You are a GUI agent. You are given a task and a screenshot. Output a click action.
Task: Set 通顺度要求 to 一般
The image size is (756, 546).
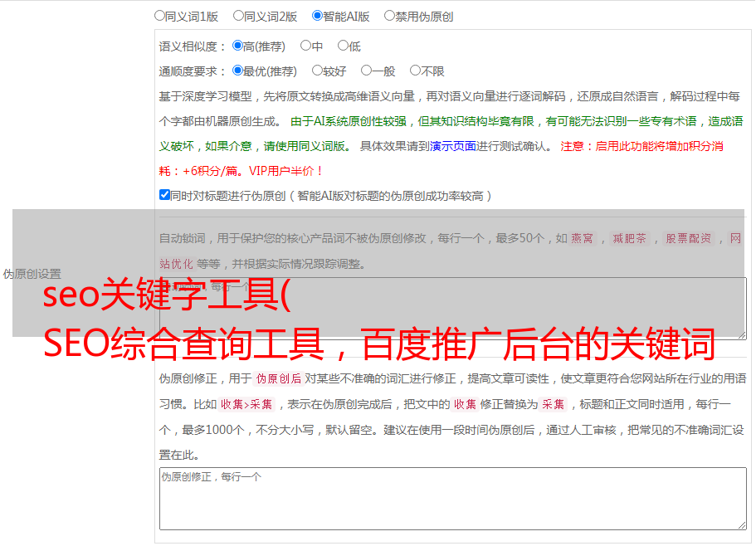pyautogui.click(x=367, y=71)
